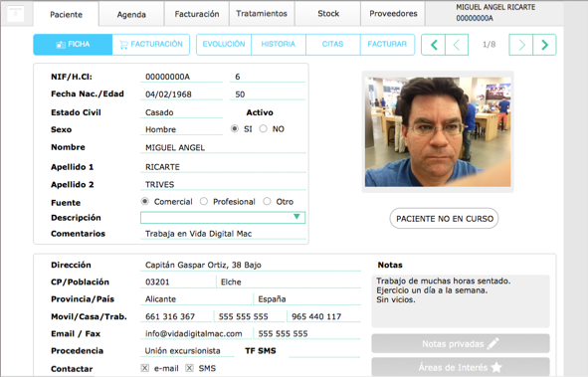Advance to next patient record arrow
The width and height of the screenshot is (588, 377).
[521, 45]
